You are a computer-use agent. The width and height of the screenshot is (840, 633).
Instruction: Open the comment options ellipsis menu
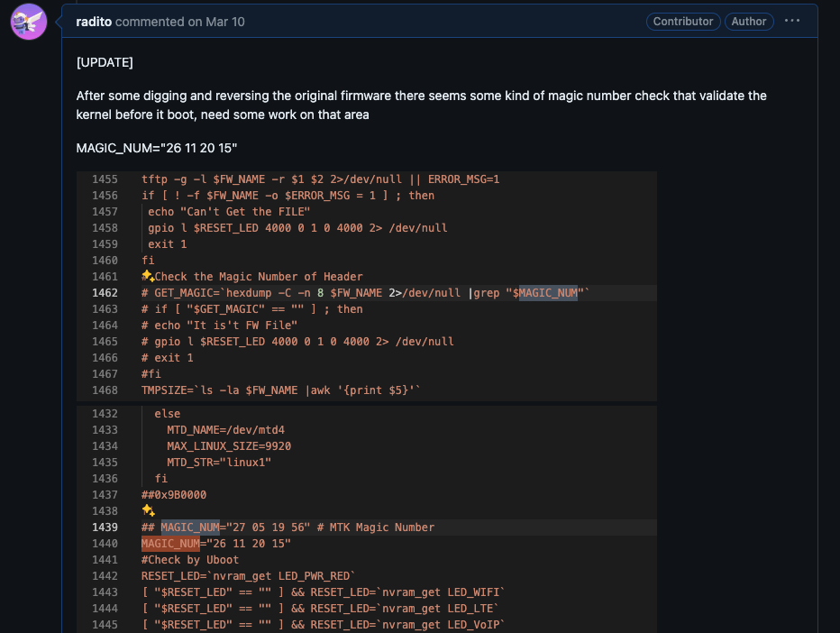(x=792, y=21)
